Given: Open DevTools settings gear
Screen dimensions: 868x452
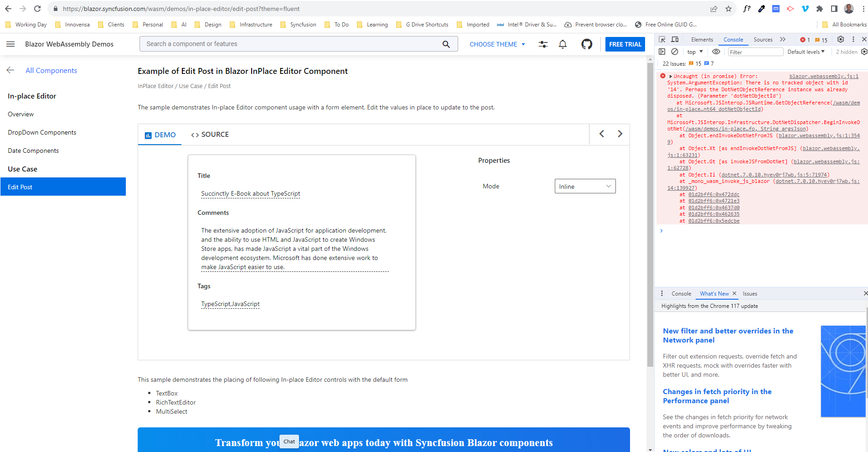Looking at the screenshot, I should click(841, 40).
